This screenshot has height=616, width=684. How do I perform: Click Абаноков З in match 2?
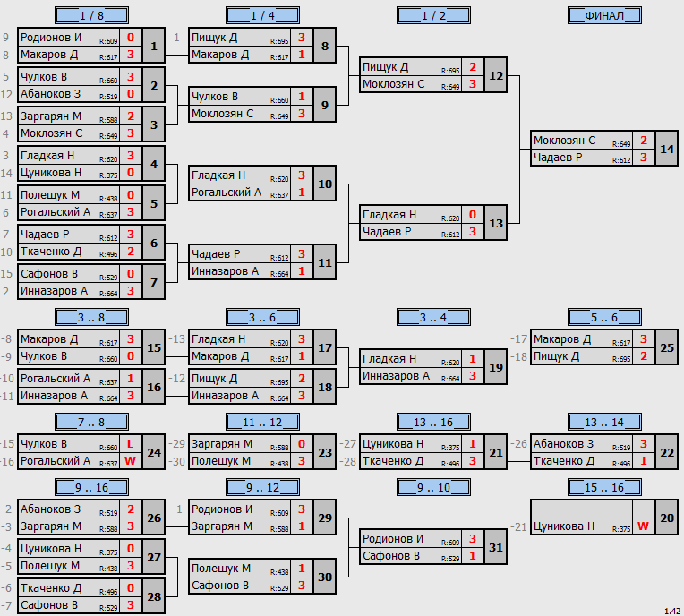pyautogui.click(x=51, y=94)
